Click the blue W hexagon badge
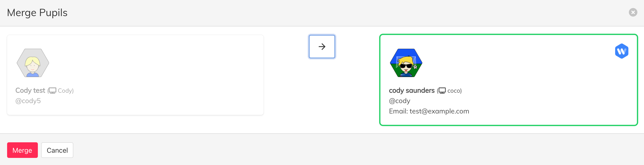This screenshot has width=644, height=165. (622, 51)
